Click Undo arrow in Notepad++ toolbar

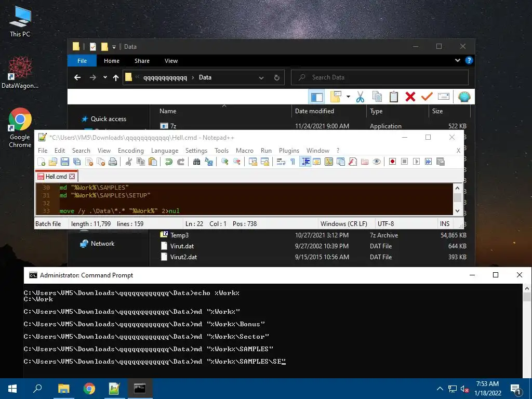pos(169,162)
